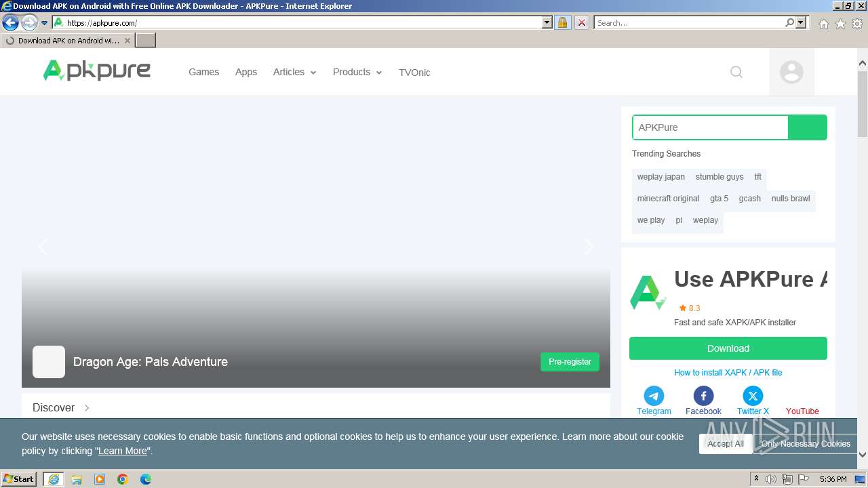Open a new browser tab

[146, 41]
